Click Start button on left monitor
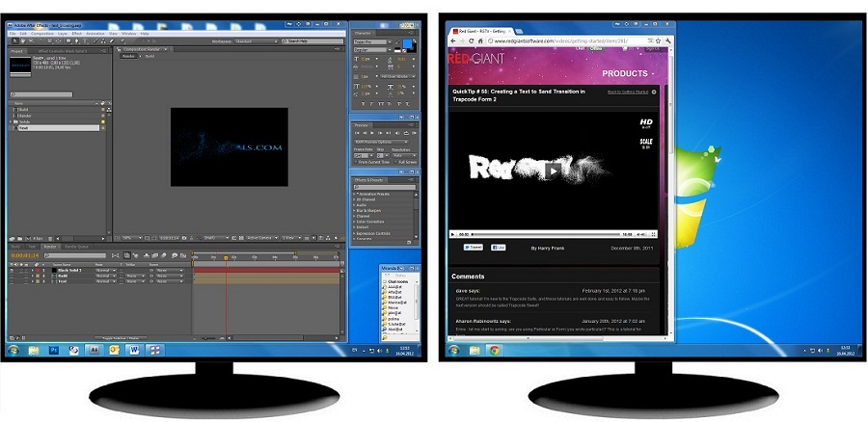868x422 pixels. 14,350
